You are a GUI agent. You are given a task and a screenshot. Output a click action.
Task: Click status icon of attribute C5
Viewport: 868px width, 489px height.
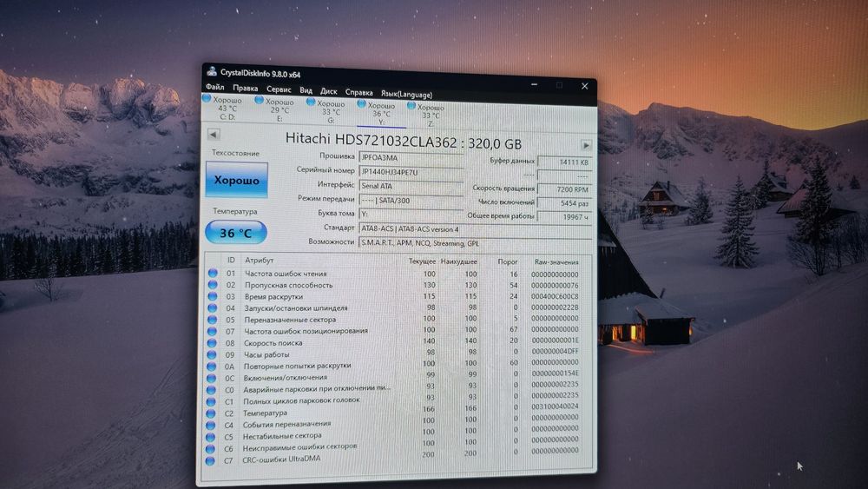tap(210, 437)
